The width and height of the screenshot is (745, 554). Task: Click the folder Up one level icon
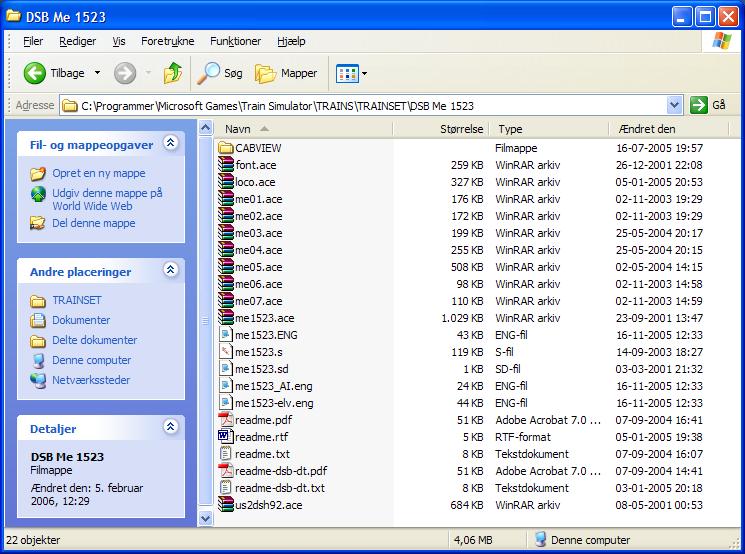tap(172, 73)
